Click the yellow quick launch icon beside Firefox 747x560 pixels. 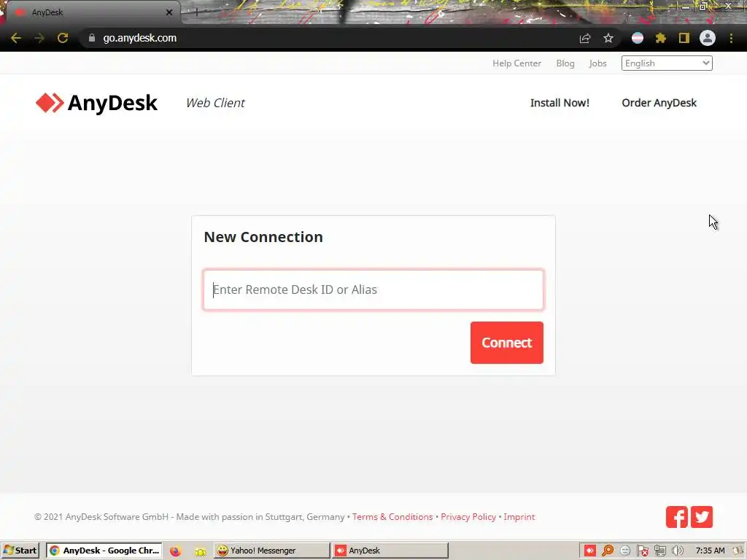[x=201, y=551]
